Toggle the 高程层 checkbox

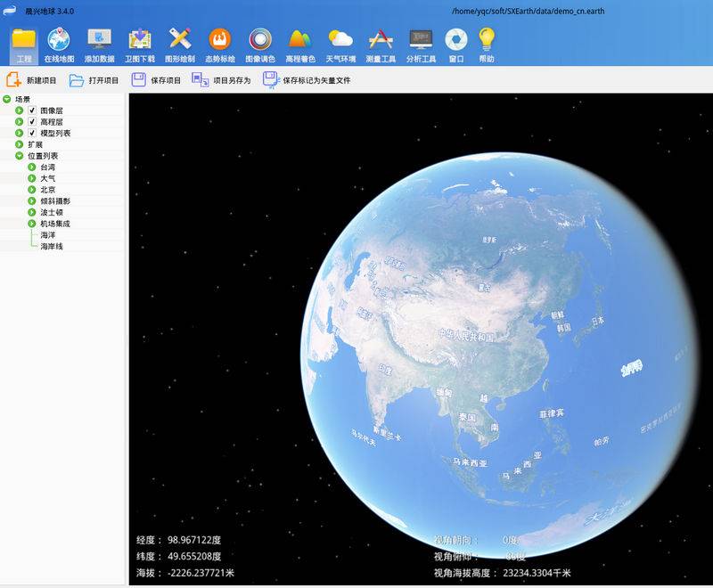click(x=32, y=122)
